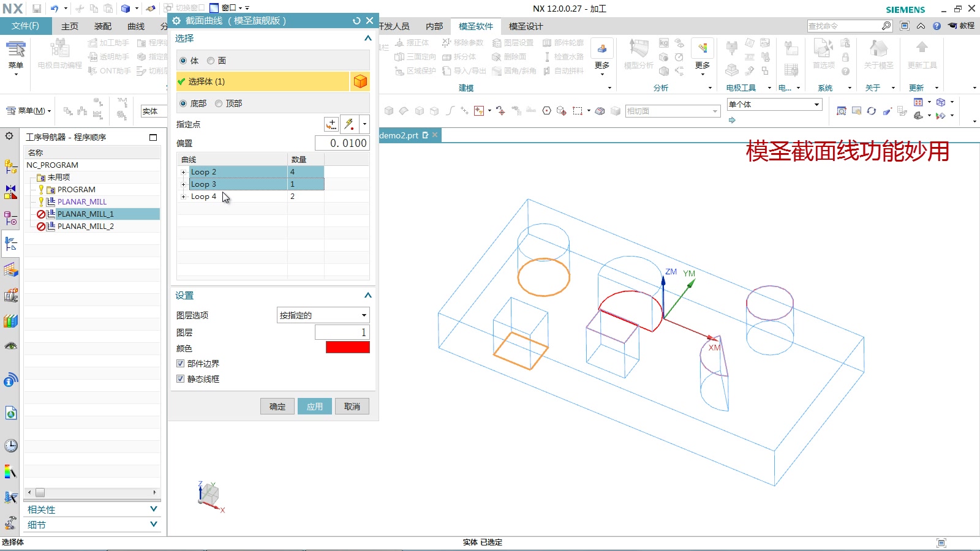
Task: Select the PLANAR_MILL_2 operation
Action: click(x=86, y=227)
